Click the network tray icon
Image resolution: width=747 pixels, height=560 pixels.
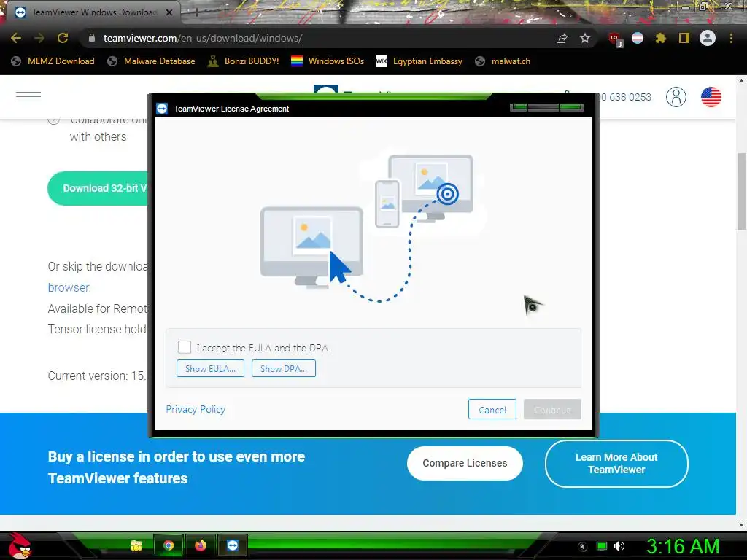[602, 546]
